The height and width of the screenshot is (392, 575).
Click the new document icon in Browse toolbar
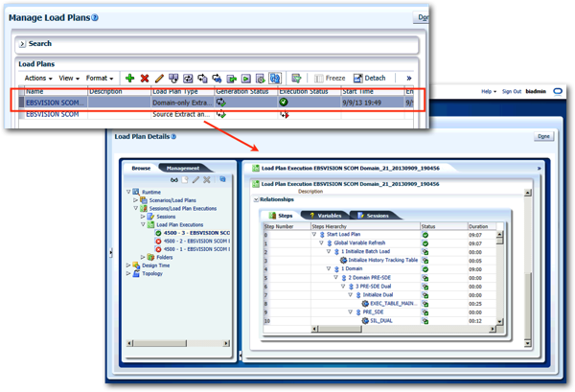point(185,179)
